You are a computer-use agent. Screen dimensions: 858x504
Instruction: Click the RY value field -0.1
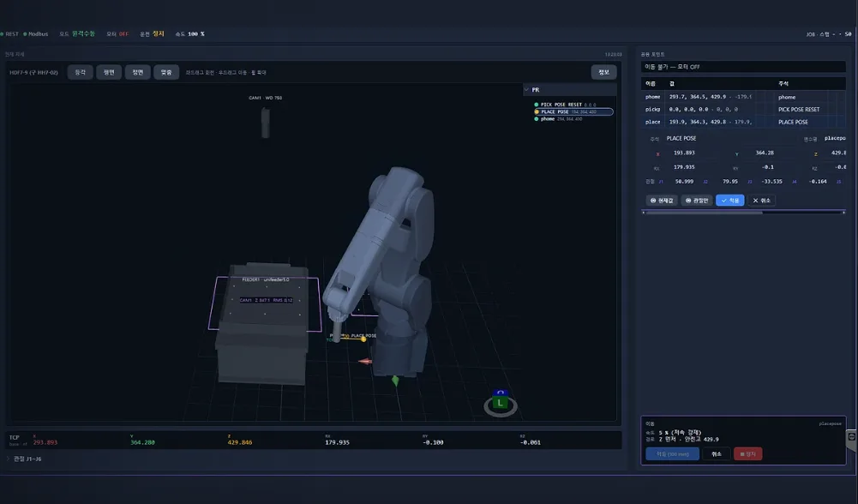tap(768, 167)
